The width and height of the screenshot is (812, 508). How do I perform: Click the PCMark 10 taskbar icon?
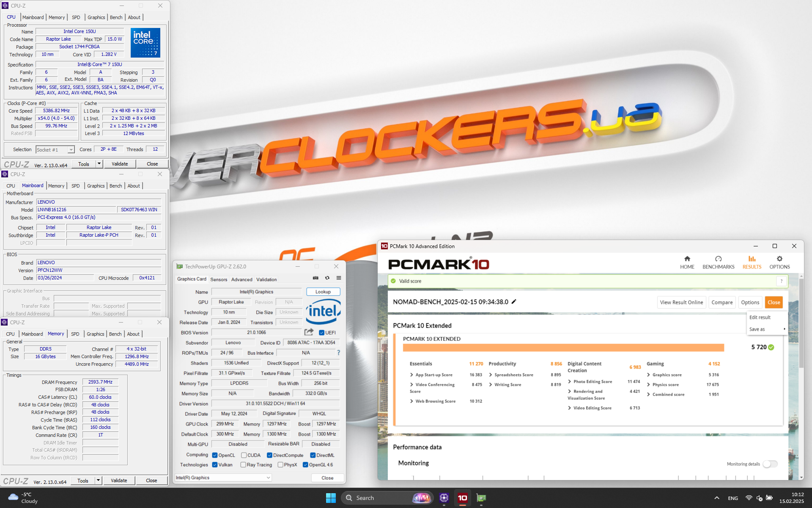(x=463, y=498)
